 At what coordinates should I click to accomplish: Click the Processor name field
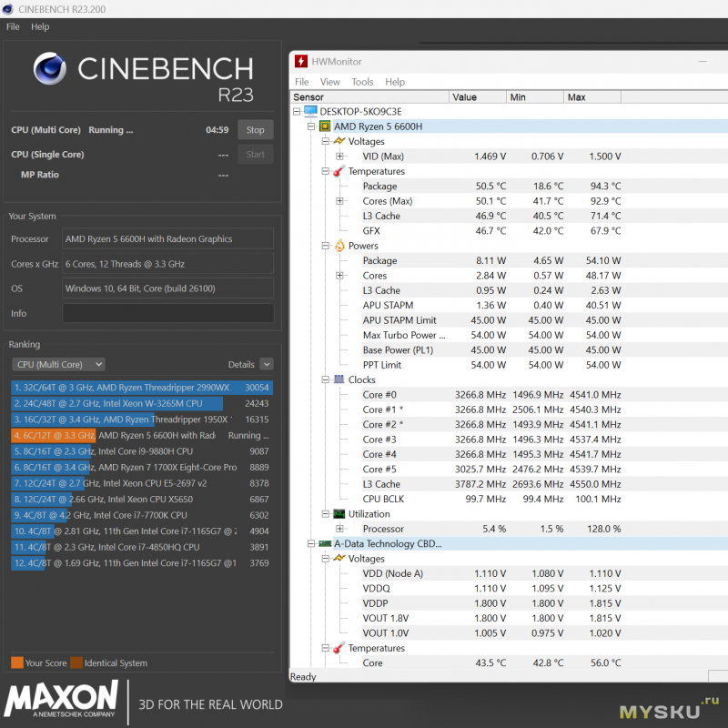(168, 238)
